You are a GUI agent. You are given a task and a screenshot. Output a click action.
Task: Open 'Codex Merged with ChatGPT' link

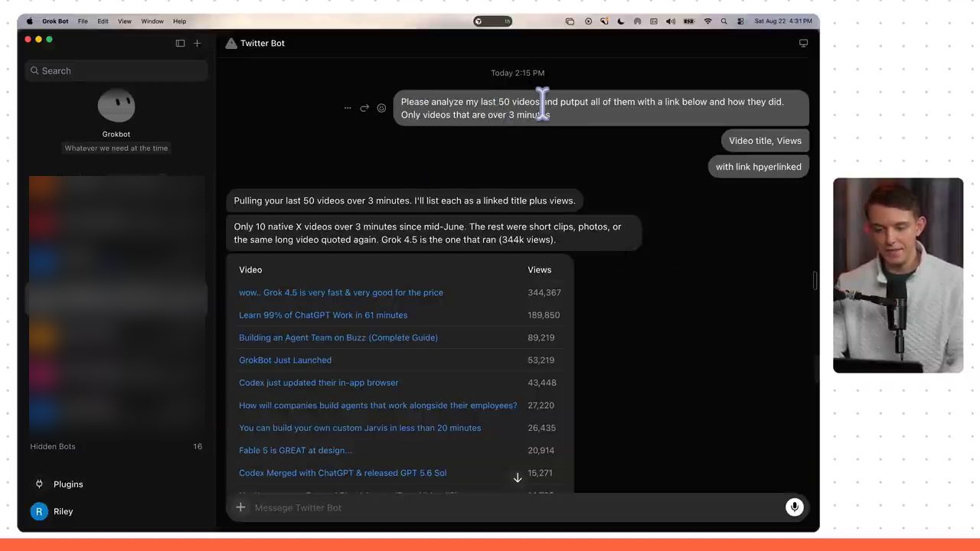343,473
